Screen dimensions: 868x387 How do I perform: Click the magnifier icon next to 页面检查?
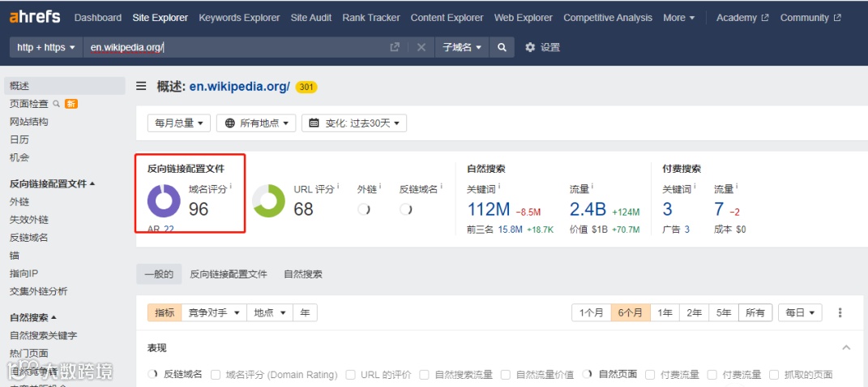(x=56, y=104)
